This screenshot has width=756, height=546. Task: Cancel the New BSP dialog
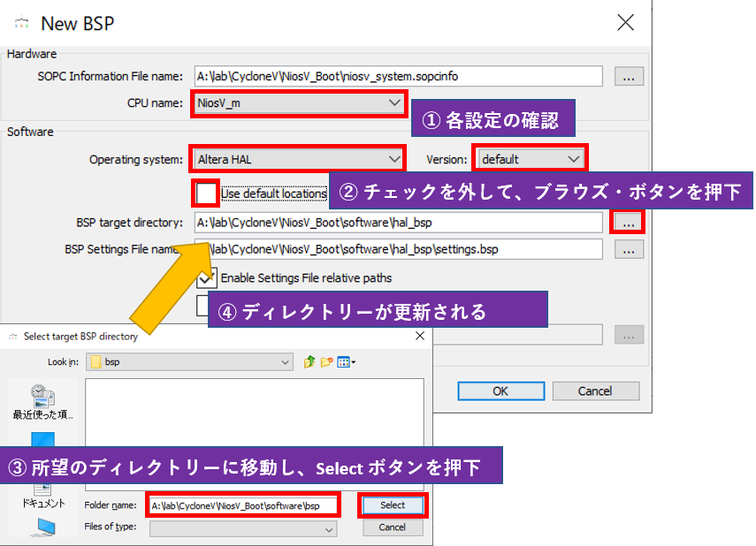[x=595, y=391]
